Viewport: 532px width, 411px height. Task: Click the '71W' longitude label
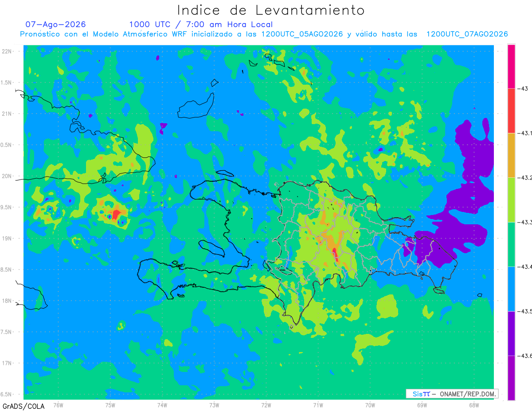(x=318, y=405)
